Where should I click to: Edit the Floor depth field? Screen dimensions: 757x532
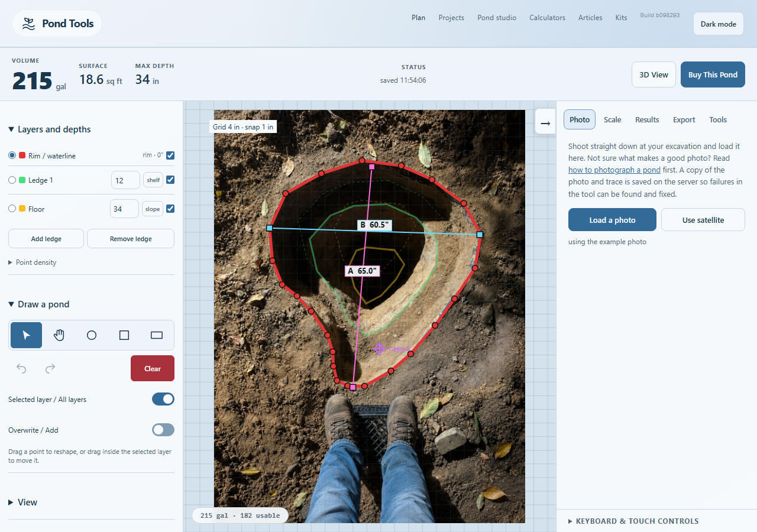[x=124, y=209]
